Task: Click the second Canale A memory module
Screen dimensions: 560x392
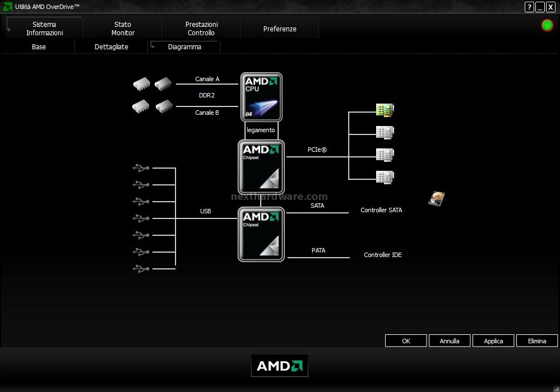Action: pos(163,84)
